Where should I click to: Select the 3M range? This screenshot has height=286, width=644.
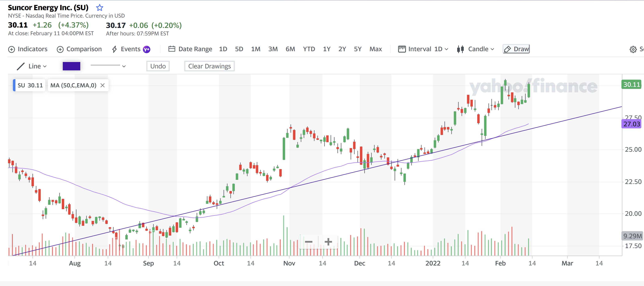coord(273,49)
